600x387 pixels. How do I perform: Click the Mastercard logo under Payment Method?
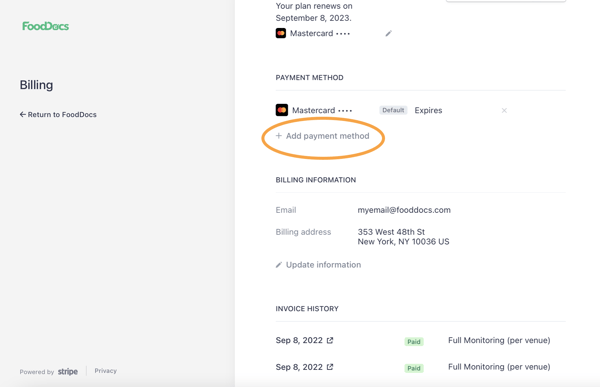pos(282,110)
